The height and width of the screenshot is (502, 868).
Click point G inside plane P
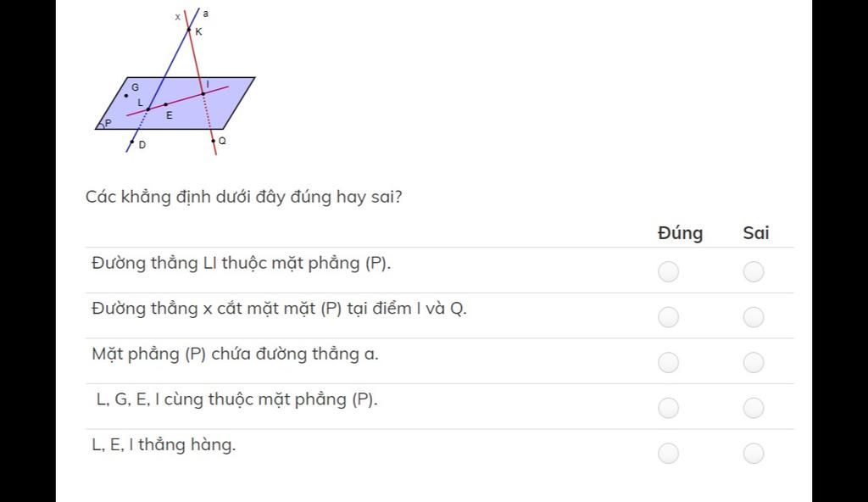126,95
